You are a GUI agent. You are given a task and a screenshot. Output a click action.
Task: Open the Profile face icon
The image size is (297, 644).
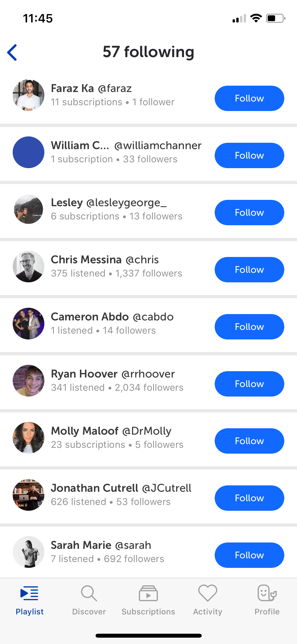[x=267, y=593]
